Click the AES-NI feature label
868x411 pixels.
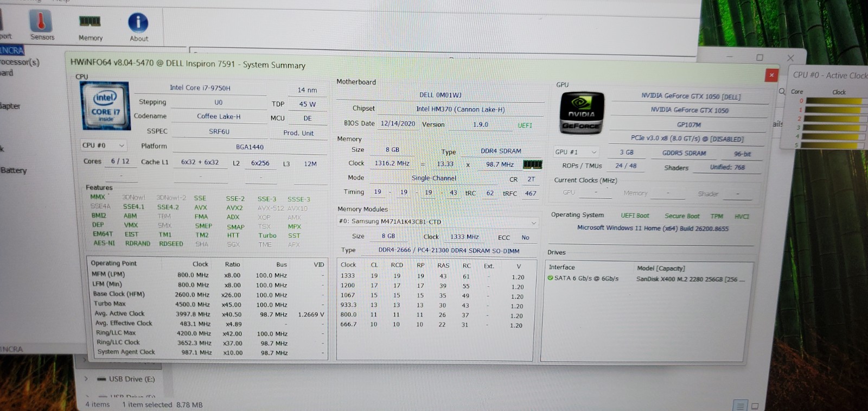pyautogui.click(x=104, y=243)
